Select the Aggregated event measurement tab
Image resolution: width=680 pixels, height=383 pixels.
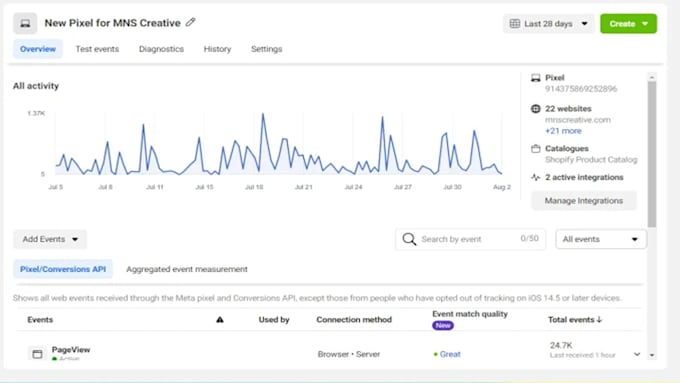(x=187, y=269)
